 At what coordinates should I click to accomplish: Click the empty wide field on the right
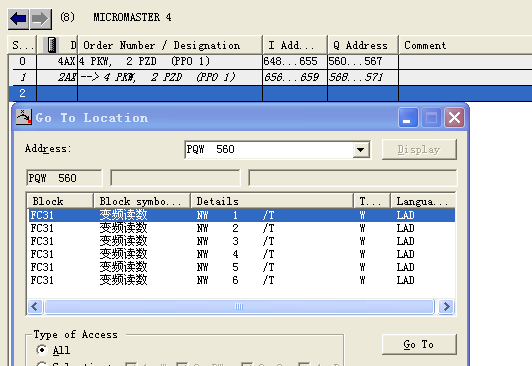353,178
